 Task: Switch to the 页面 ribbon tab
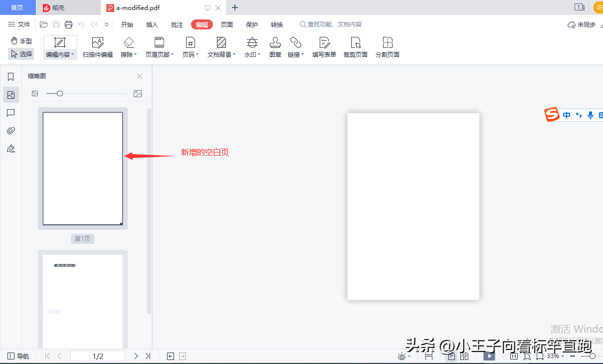(x=227, y=24)
